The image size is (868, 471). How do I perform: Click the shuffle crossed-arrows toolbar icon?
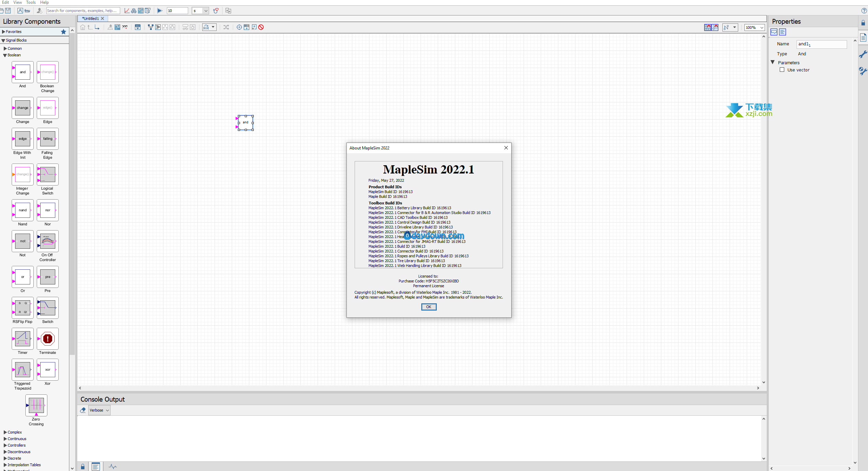(x=226, y=27)
